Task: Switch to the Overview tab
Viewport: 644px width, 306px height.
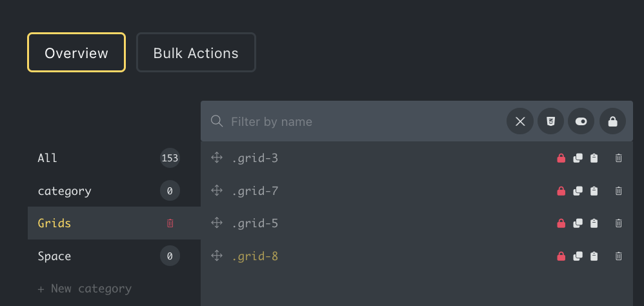Action: tap(76, 52)
